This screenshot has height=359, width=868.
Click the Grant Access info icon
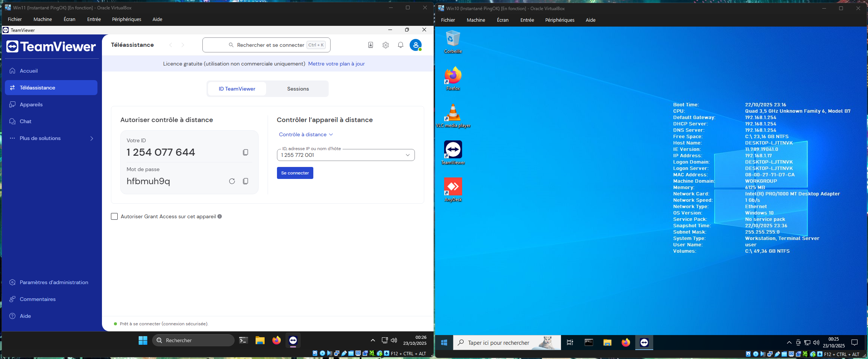pos(220,216)
